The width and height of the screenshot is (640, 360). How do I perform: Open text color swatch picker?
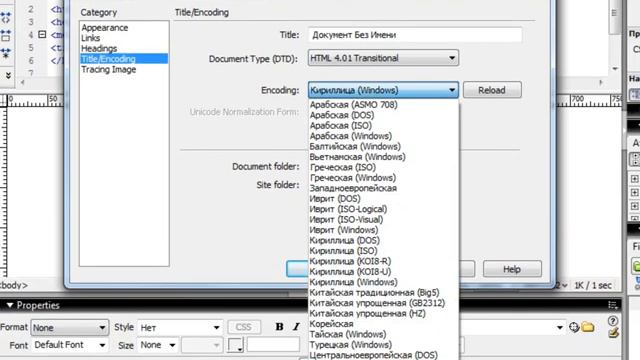(x=236, y=345)
